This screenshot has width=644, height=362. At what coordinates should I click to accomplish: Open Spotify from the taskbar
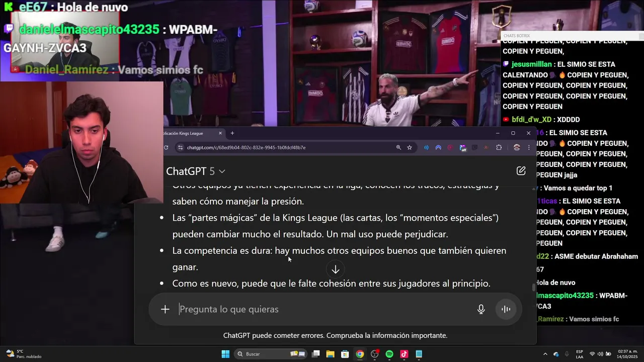(x=389, y=354)
